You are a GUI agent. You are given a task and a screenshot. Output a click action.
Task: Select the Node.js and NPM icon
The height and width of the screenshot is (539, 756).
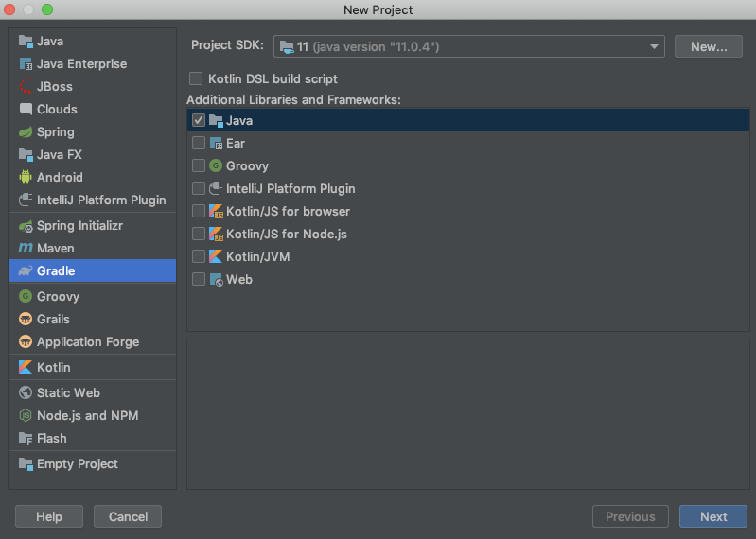coord(26,415)
